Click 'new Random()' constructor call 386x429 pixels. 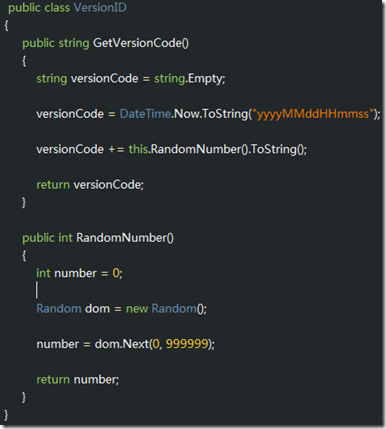[x=166, y=308]
